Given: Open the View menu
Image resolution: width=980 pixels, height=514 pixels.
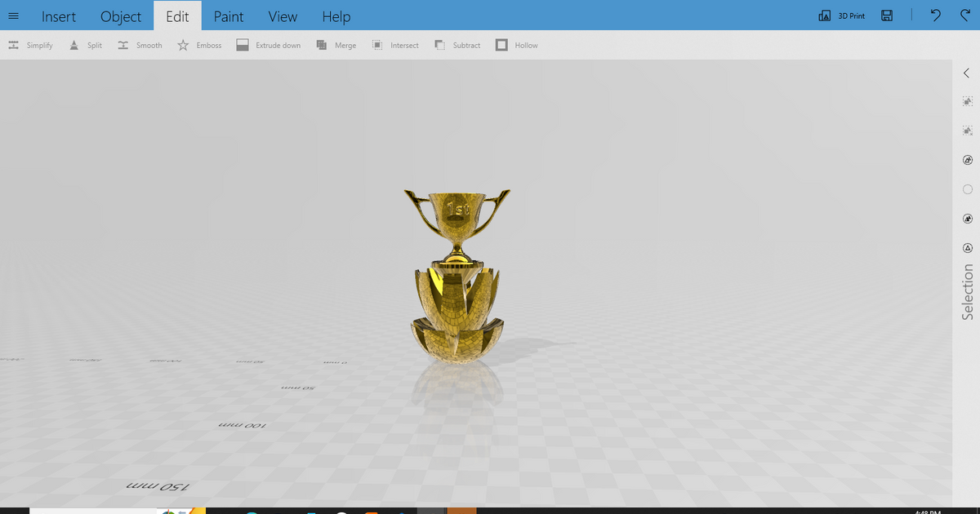Looking at the screenshot, I should 283,16.
